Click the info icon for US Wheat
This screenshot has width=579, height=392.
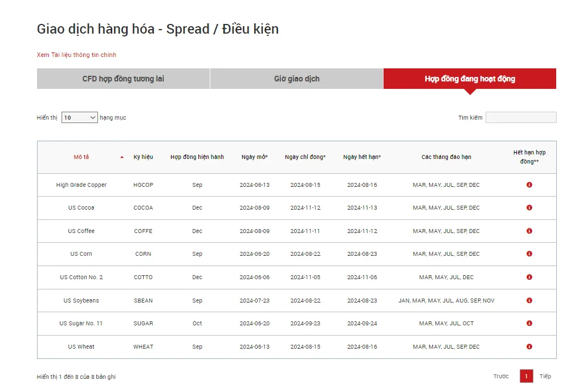[x=529, y=346]
